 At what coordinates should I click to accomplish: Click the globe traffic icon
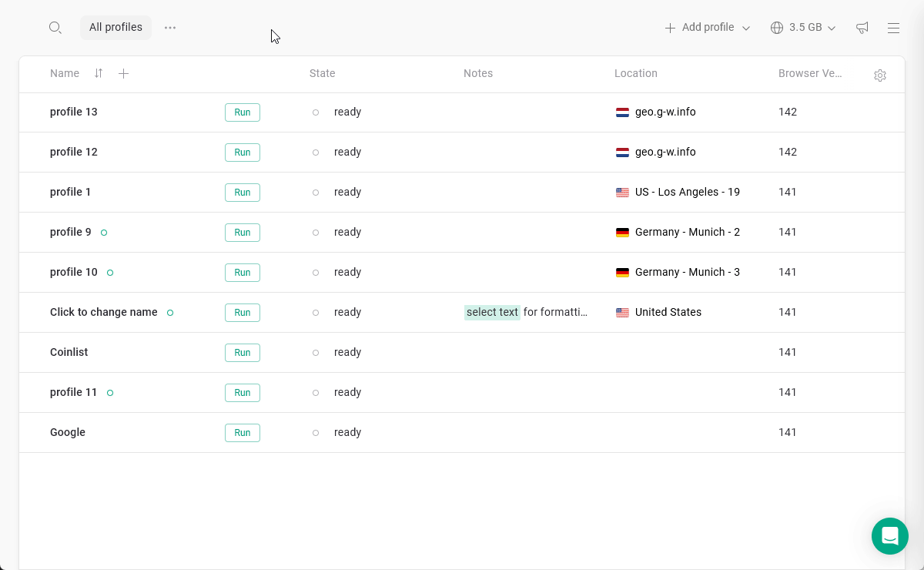777,28
